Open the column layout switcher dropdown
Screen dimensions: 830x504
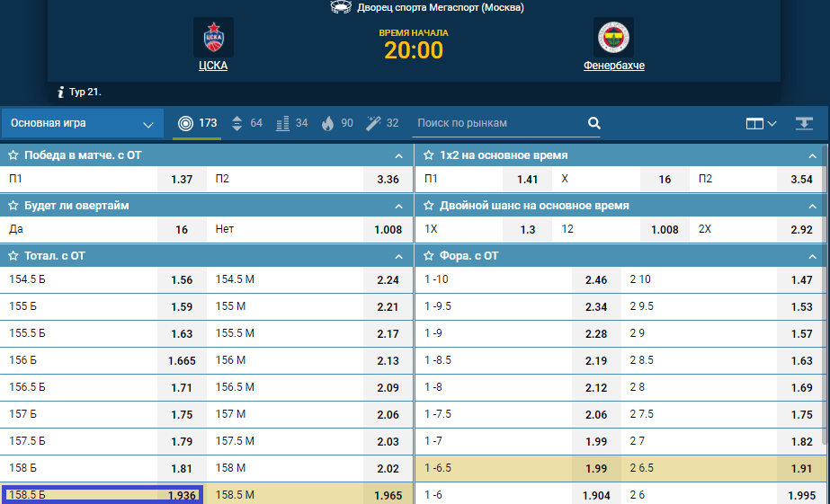(761, 124)
